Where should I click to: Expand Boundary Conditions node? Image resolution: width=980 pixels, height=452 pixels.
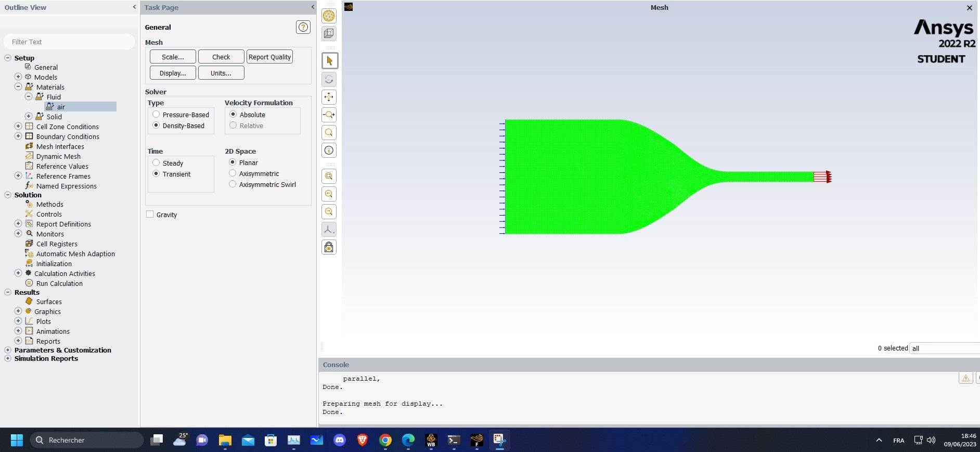pyautogui.click(x=18, y=136)
